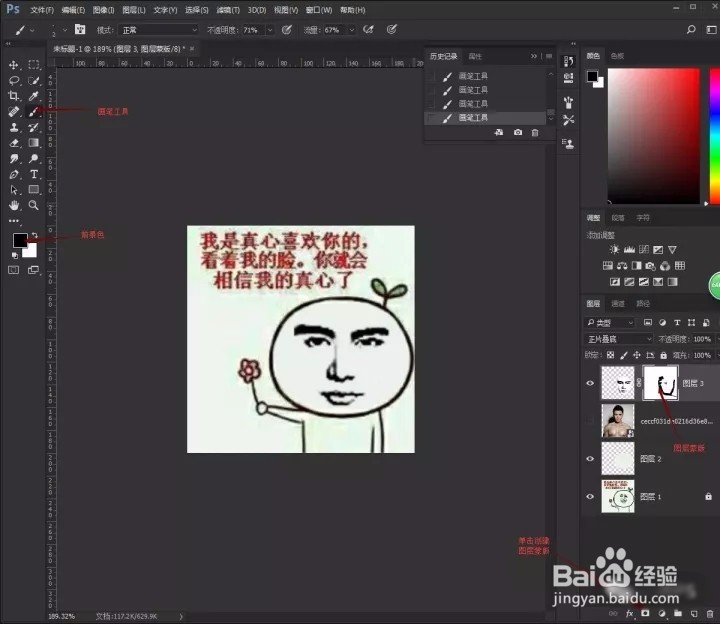
Task: Select the Clone Stamp tool
Action: pos(14,127)
